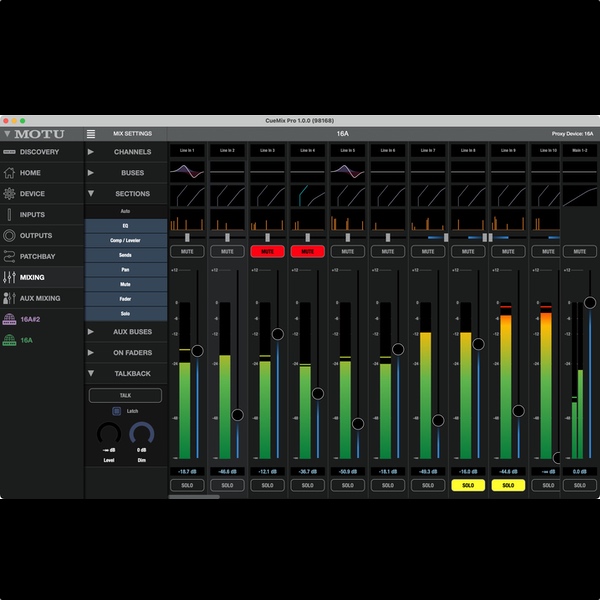Toggle the Comp / Leveler section
This screenshot has width=600, height=600.
tap(126, 240)
